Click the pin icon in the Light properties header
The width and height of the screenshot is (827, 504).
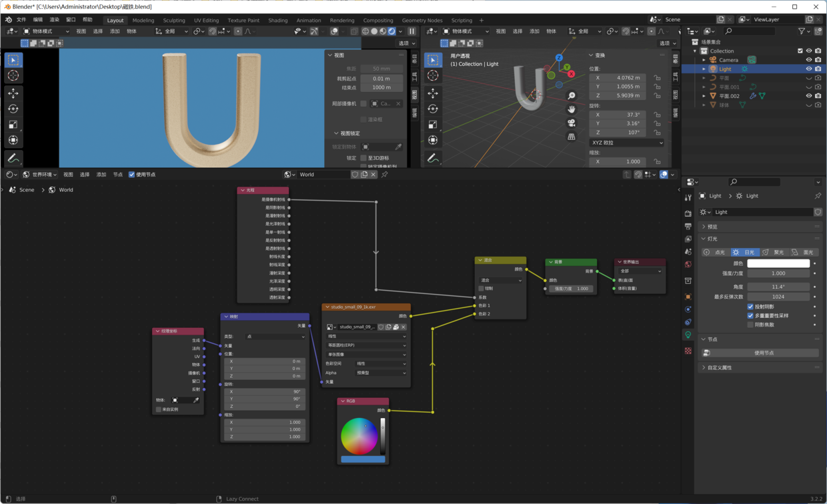pos(818,196)
